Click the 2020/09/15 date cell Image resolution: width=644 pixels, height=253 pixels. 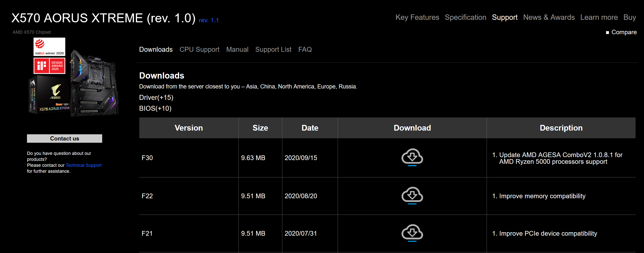tap(310, 158)
